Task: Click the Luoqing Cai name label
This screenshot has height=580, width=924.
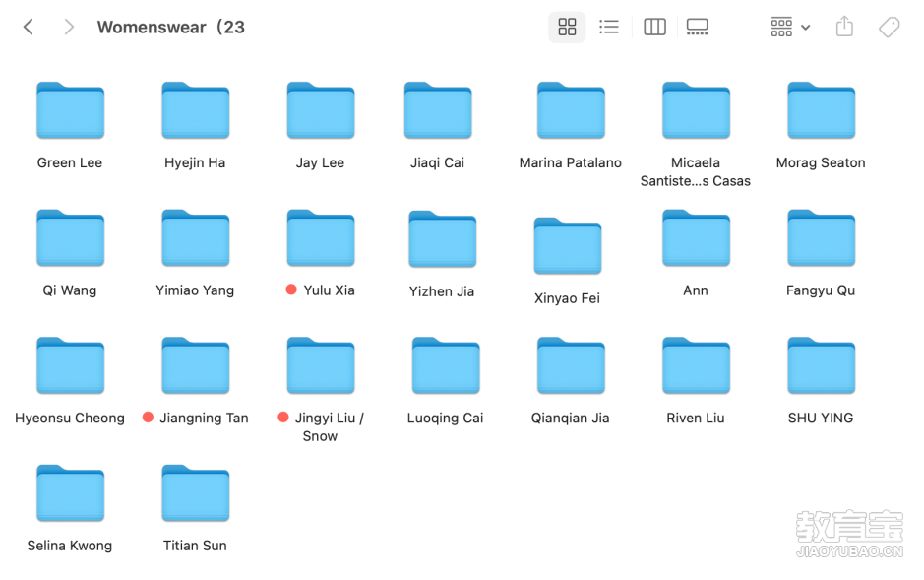Action: point(445,418)
